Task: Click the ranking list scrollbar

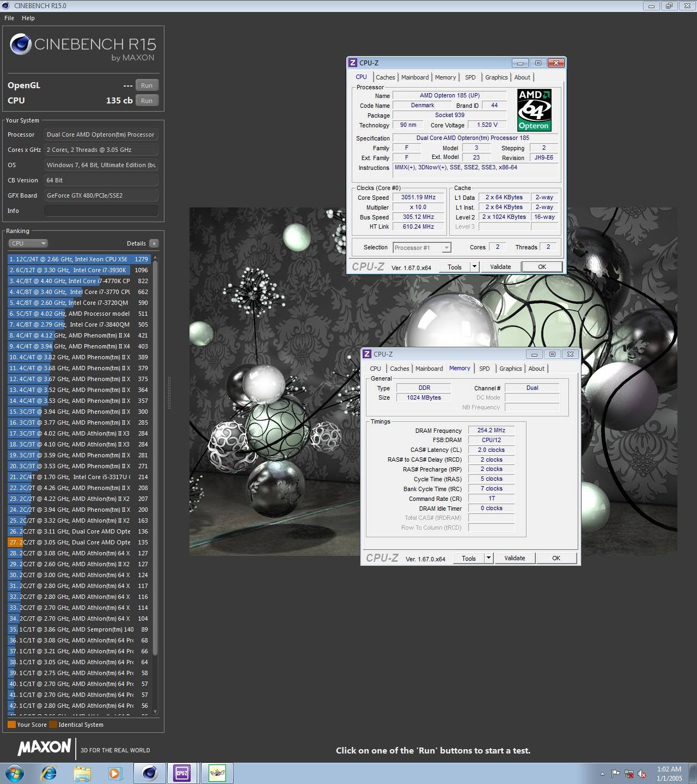Action: [155, 457]
